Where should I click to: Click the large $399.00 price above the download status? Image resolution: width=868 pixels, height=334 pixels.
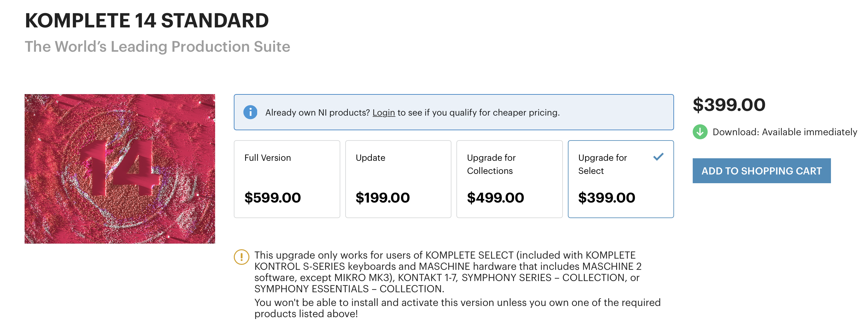coord(729,105)
